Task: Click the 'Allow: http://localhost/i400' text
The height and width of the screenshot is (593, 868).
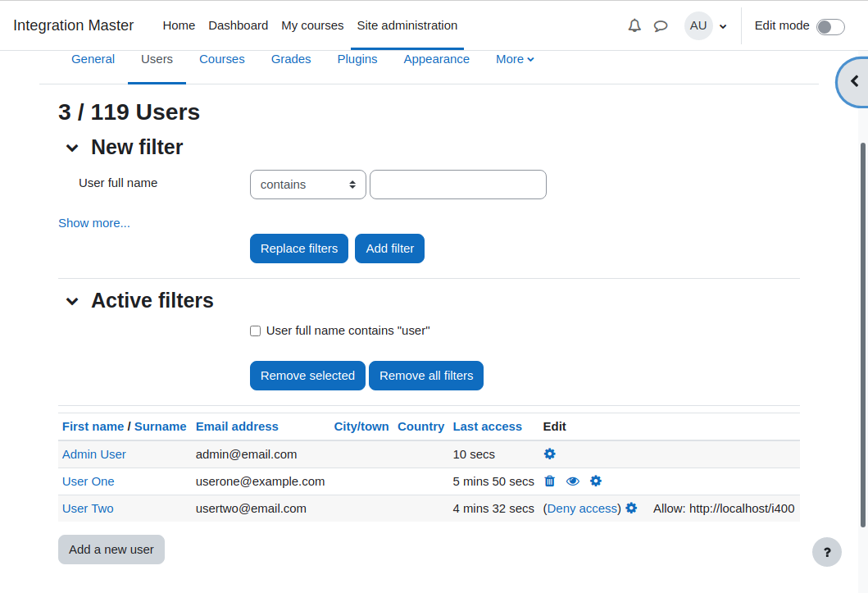Action: (x=724, y=509)
